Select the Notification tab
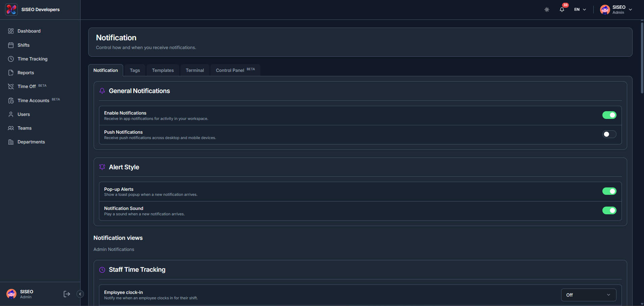 point(106,70)
